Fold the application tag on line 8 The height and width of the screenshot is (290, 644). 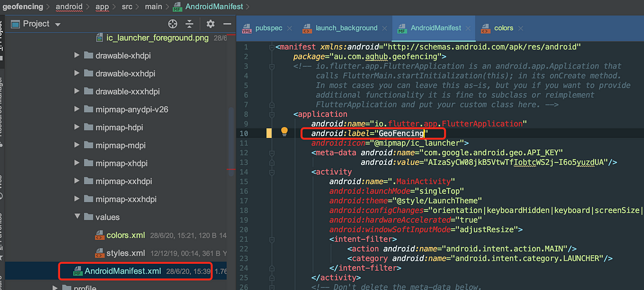pyautogui.click(x=271, y=115)
